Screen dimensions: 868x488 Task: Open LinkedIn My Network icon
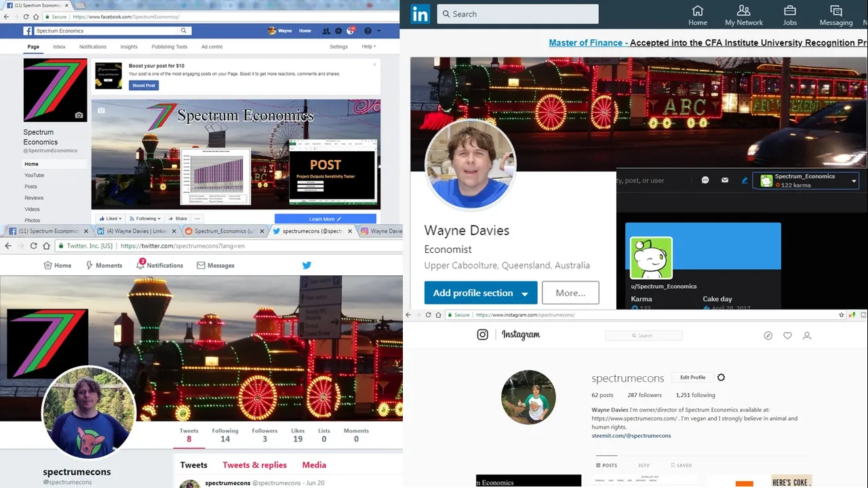tap(744, 11)
